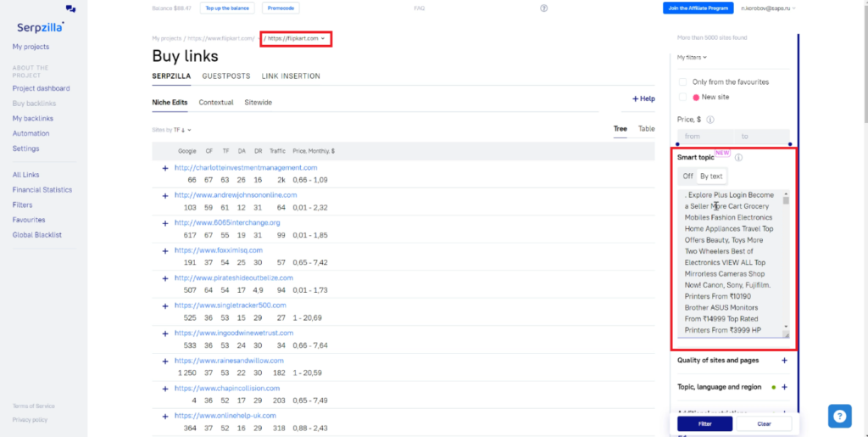The image size is (868, 437).
Task: Switch to the LINK INSERTION tab
Action: (291, 76)
